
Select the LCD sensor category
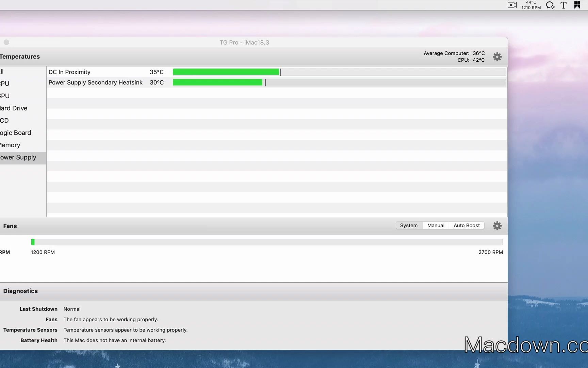pyautogui.click(x=23, y=121)
